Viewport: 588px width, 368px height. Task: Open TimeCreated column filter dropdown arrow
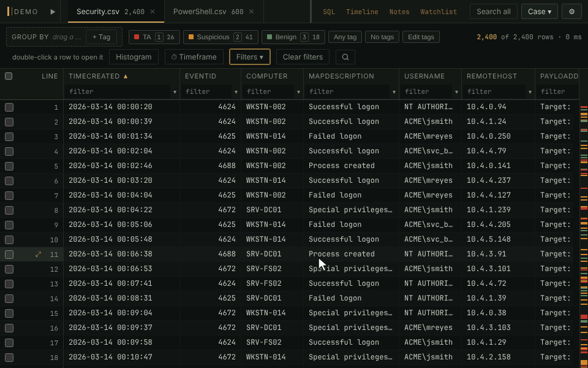pyautogui.click(x=175, y=92)
